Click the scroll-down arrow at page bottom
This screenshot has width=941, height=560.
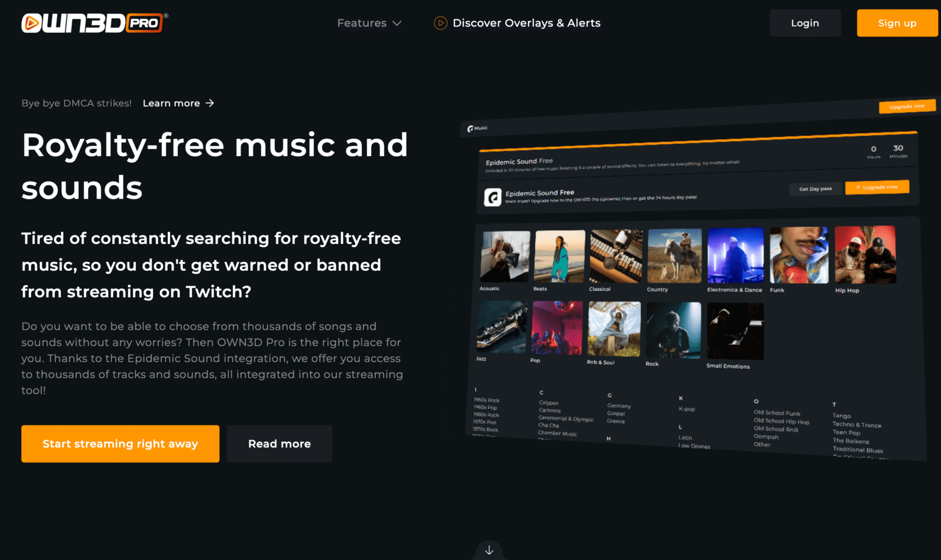pyautogui.click(x=489, y=551)
